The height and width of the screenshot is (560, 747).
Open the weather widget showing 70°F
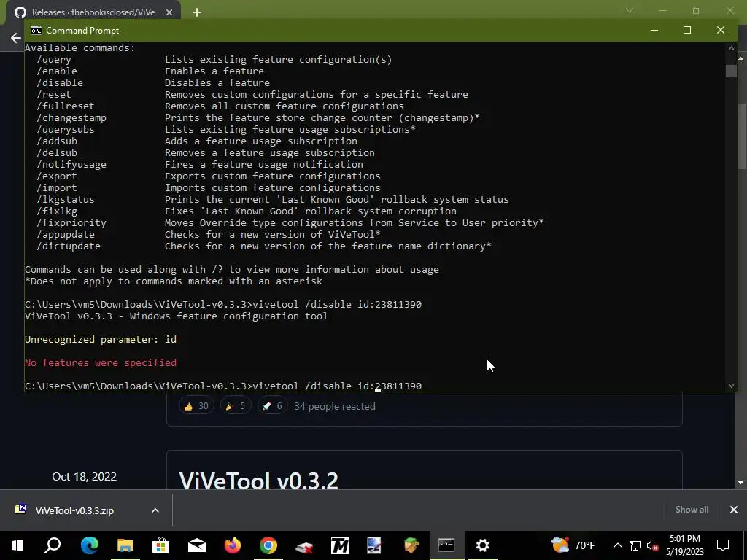pyautogui.click(x=573, y=545)
